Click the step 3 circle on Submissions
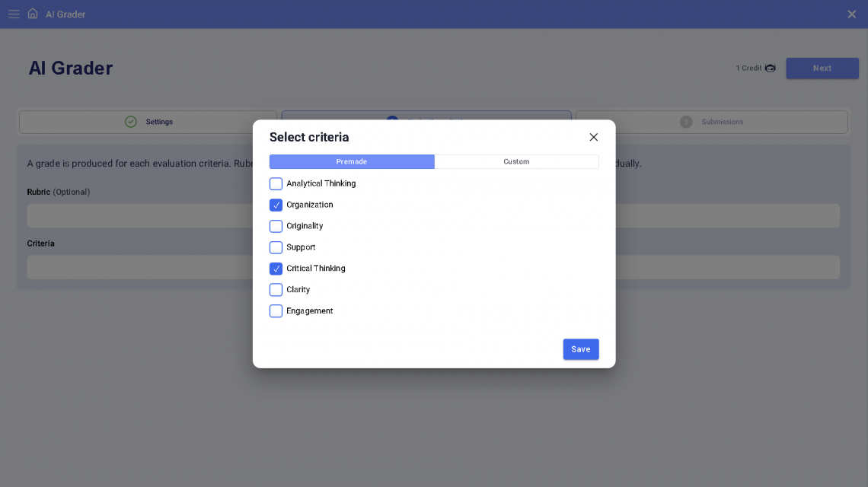Viewport: 868px width, 487px height. coord(686,122)
